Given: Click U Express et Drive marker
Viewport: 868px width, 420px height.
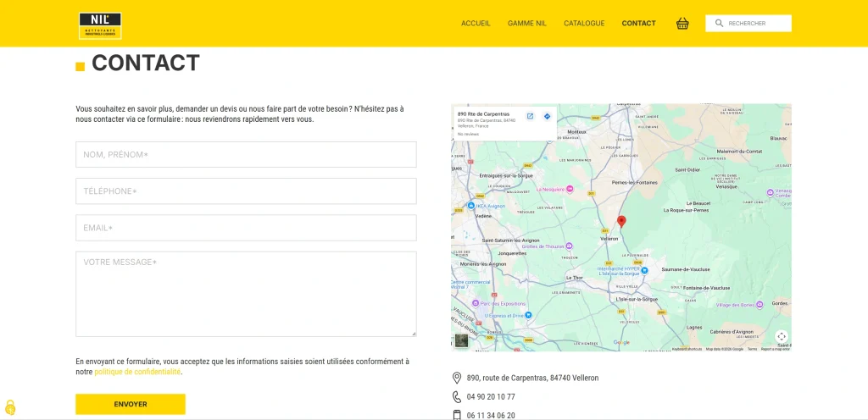Looking at the screenshot, I should pos(528,315).
